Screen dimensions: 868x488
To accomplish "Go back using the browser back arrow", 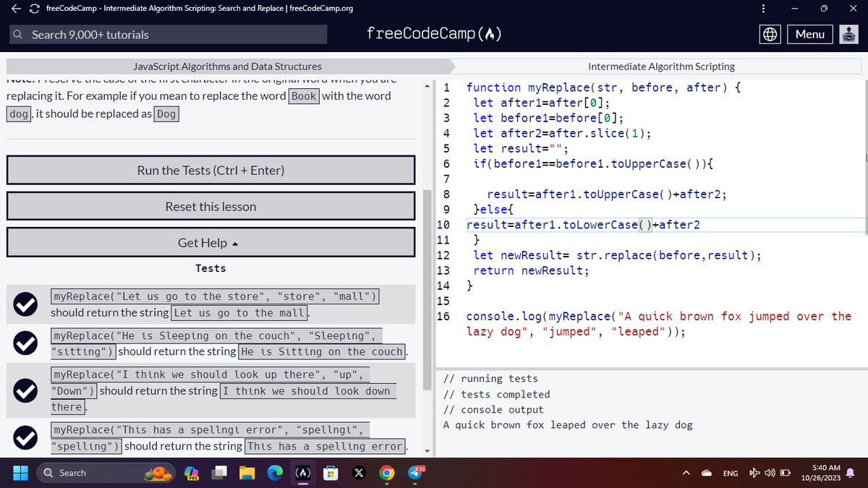I will [x=16, y=9].
